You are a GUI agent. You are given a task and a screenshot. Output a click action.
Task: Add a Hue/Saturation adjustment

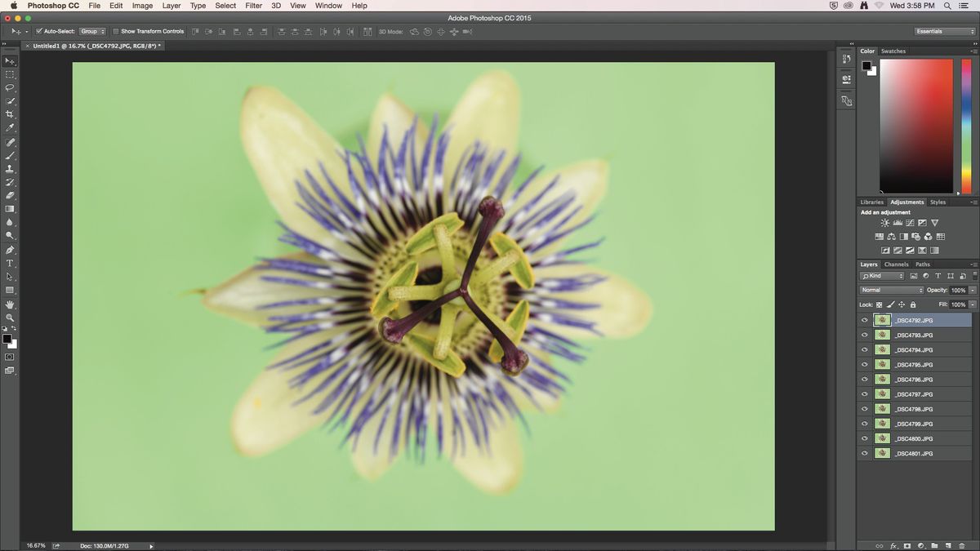click(892, 236)
